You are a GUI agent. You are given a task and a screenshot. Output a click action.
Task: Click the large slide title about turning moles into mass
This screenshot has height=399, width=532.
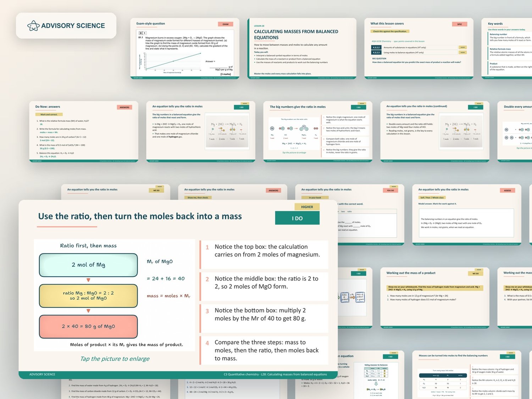pyautogui.click(x=140, y=216)
